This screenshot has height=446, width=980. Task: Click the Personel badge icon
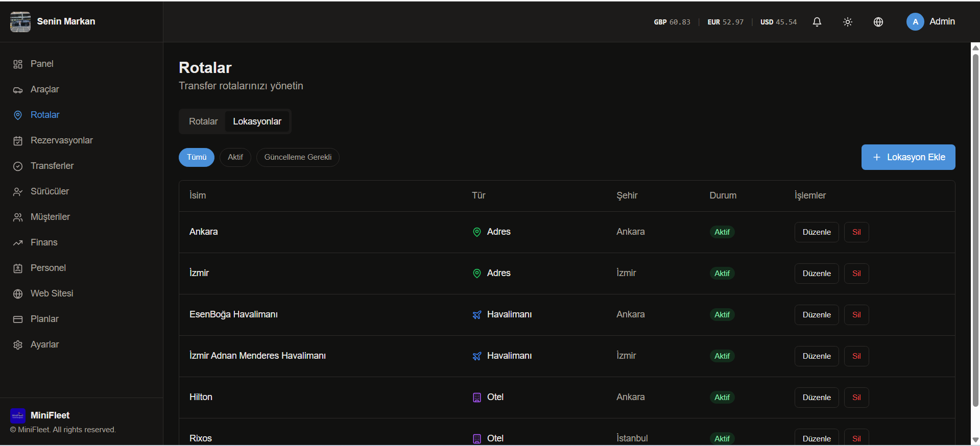pos(18,268)
